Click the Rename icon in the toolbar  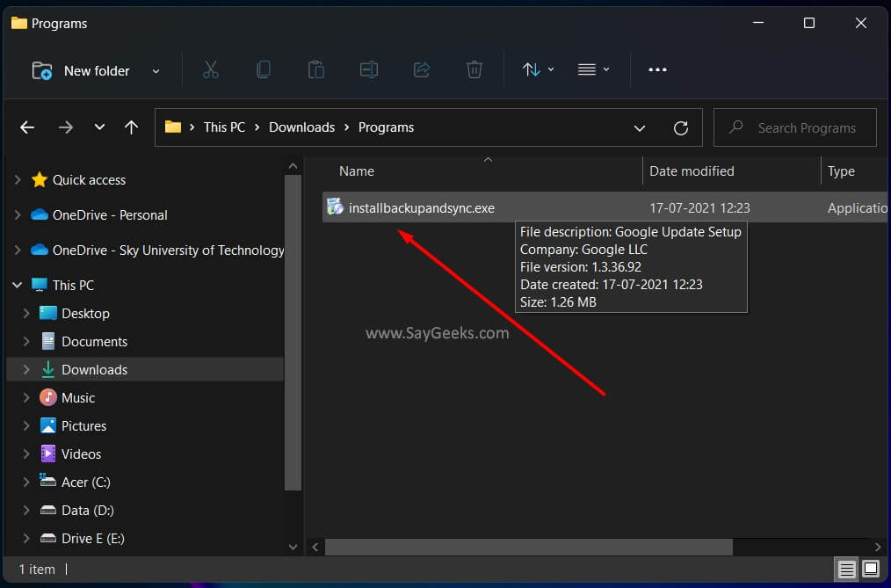[368, 69]
